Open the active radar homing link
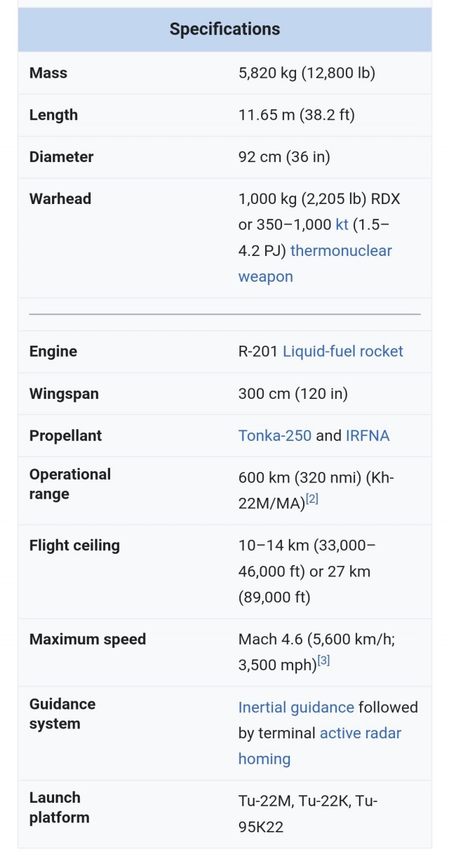The width and height of the screenshot is (449, 868). coord(320,746)
